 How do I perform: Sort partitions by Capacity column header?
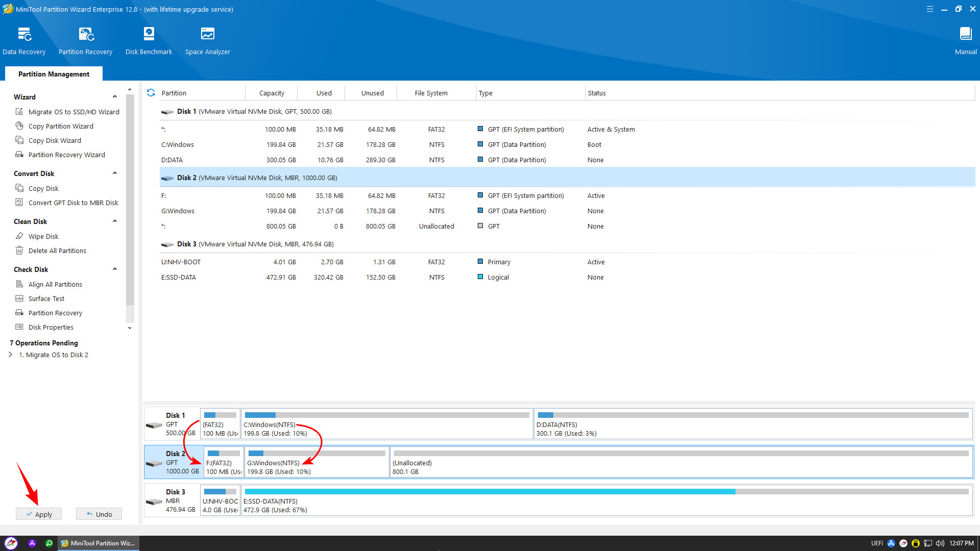(272, 93)
